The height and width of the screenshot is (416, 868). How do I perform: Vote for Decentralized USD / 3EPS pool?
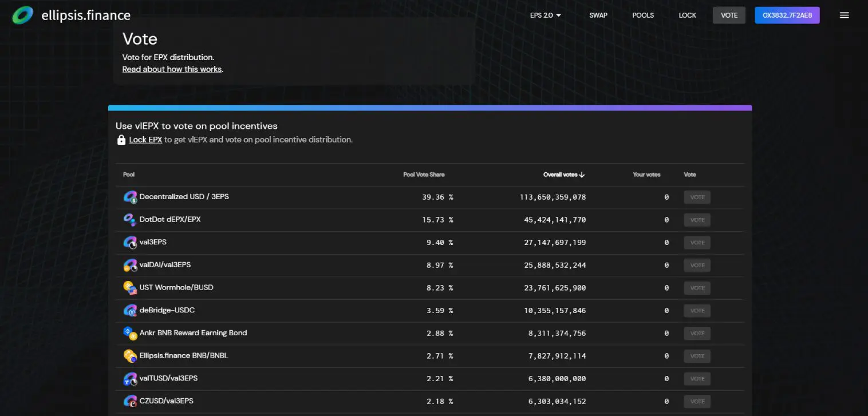(x=697, y=197)
